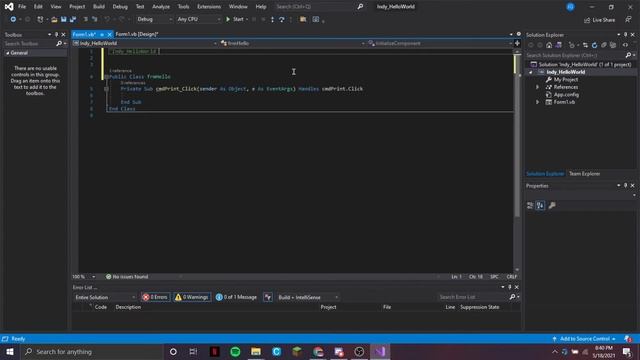Screen dimensions: 640x360
Task: Open the InitializeComponent member dropdown
Action: coord(440,43)
